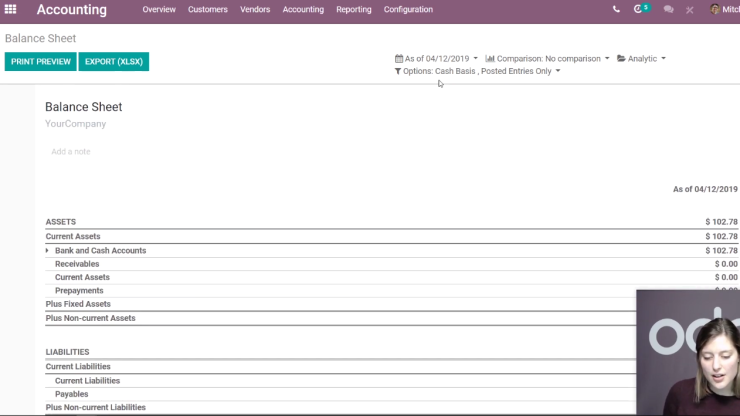Click the Options filter funnel icon
Image resolution: width=740 pixels, height=416 pixels.
pos(398,71)
